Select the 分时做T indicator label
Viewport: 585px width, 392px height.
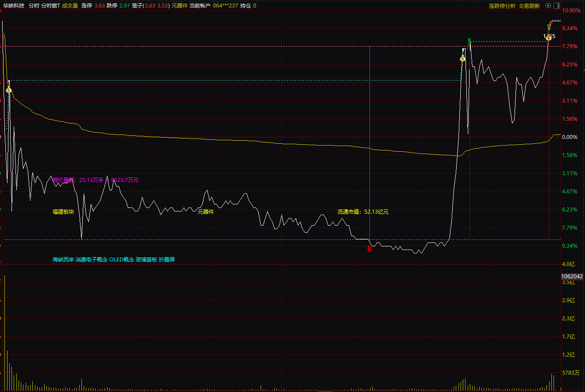click(50, 6)
